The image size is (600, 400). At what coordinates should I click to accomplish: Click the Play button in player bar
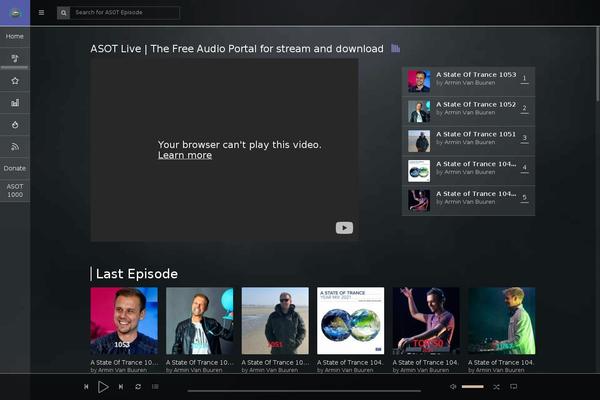pos(103,387)
